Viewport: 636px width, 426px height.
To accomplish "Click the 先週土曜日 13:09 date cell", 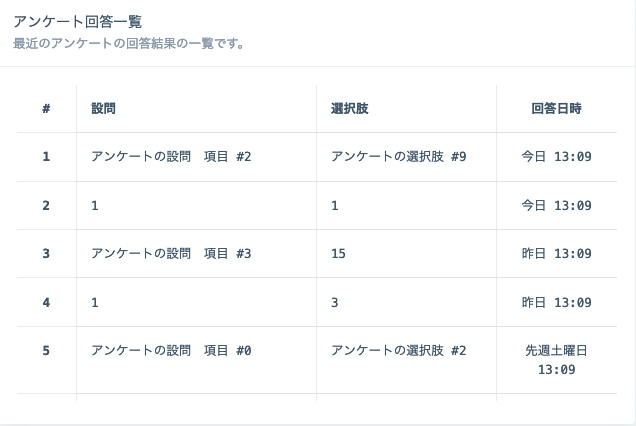I will tap(556, 360).
